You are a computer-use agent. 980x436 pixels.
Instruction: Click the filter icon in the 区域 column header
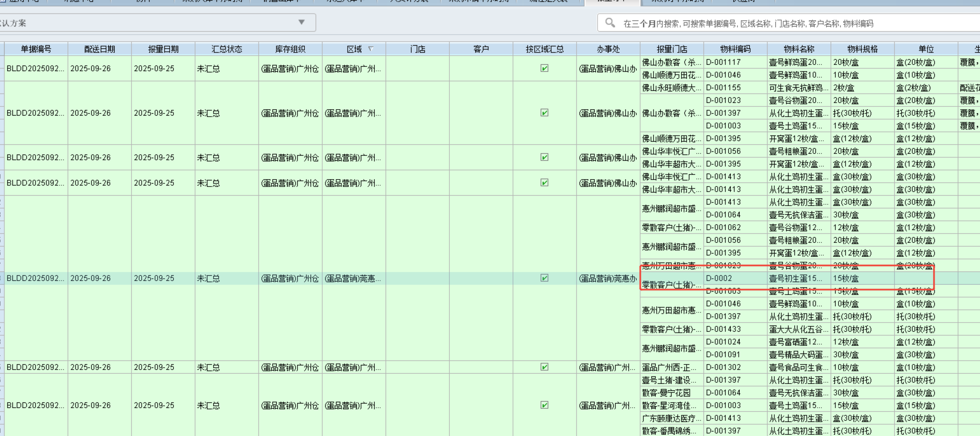click(371, 49)
